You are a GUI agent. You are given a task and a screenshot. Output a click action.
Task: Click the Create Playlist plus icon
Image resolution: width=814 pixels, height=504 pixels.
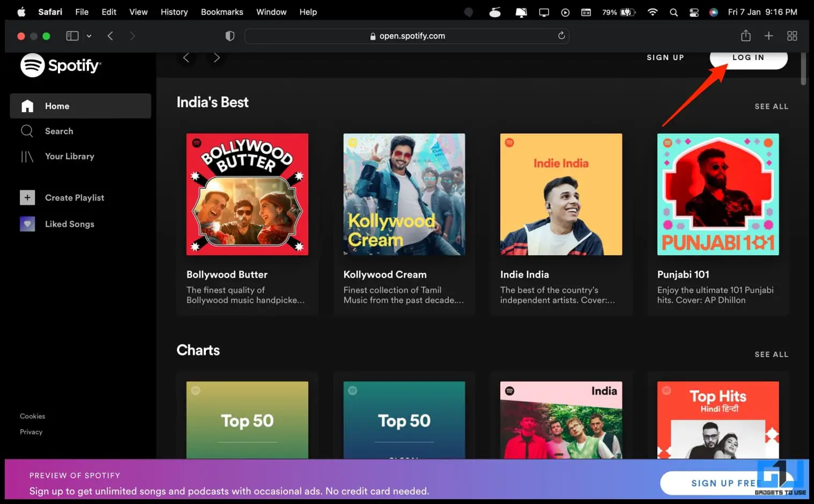27,198
